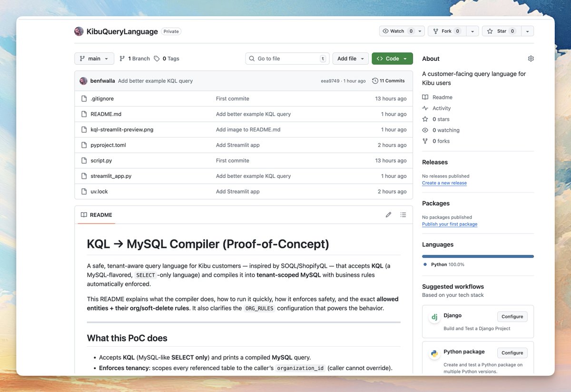Screen dimensions: 571x392
Task: Click the KibuQueryLanguage repository avatar
Action: coord(79,31)
